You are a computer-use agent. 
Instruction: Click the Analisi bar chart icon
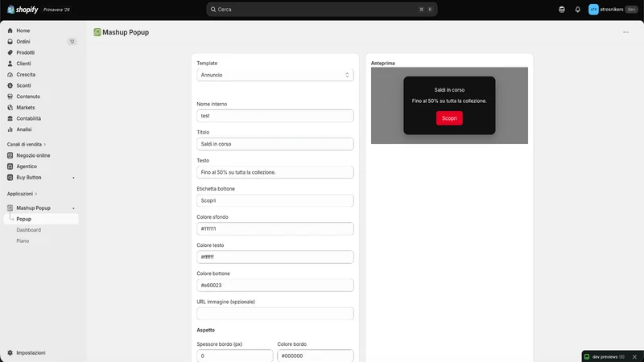(10, 130)
